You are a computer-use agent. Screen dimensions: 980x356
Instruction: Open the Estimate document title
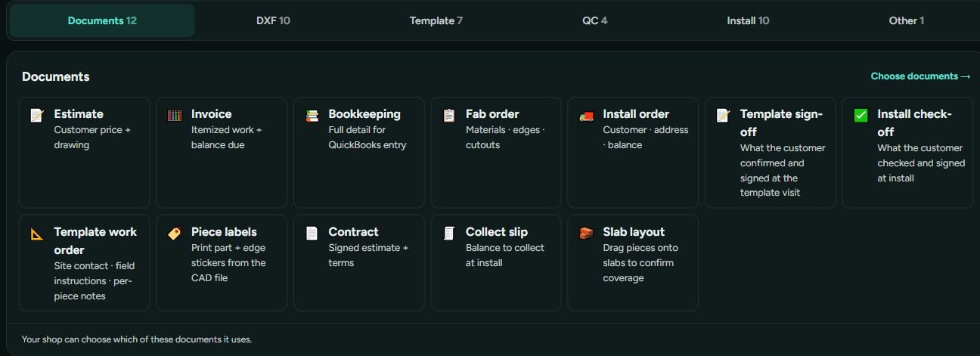[79, 114]
